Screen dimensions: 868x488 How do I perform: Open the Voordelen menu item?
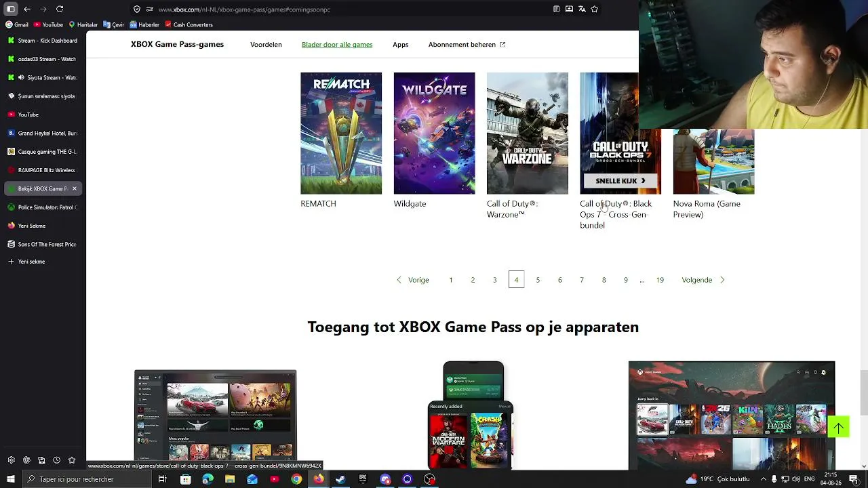(266, 45)
